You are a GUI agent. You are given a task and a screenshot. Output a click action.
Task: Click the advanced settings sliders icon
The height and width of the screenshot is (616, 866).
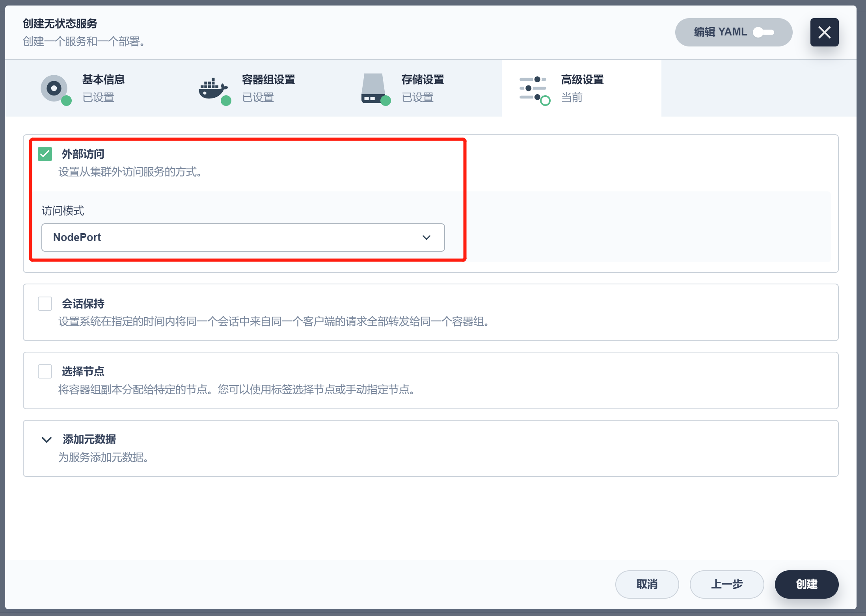(x=533, y=88)
